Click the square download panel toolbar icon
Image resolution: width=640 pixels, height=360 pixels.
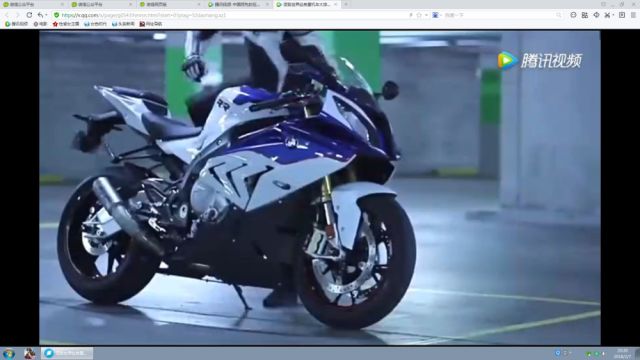tap(622, 15)
